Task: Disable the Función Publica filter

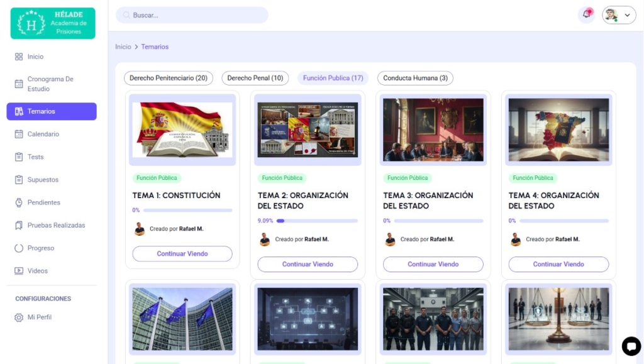Action: coord(333,78)
